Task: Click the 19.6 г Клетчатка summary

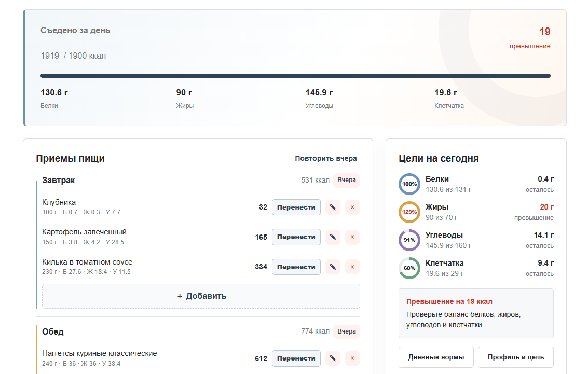Action: click(449, 99)
